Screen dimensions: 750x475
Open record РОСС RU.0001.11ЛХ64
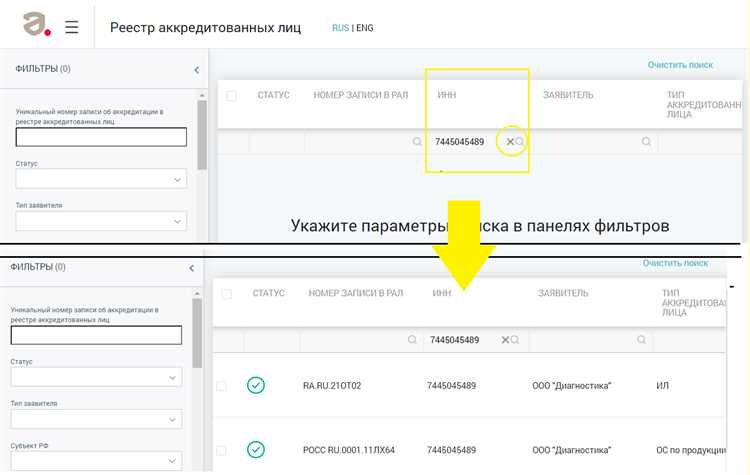[349, 450]
